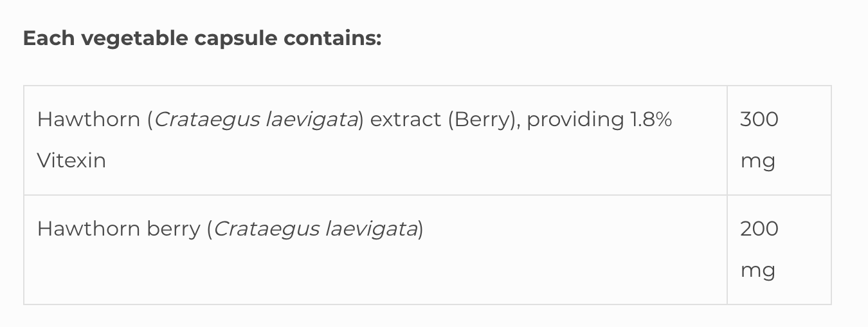Screen dimensions: 868x327
Task: Click "mg" below the 300 value
Action: [x=757, y=162]
